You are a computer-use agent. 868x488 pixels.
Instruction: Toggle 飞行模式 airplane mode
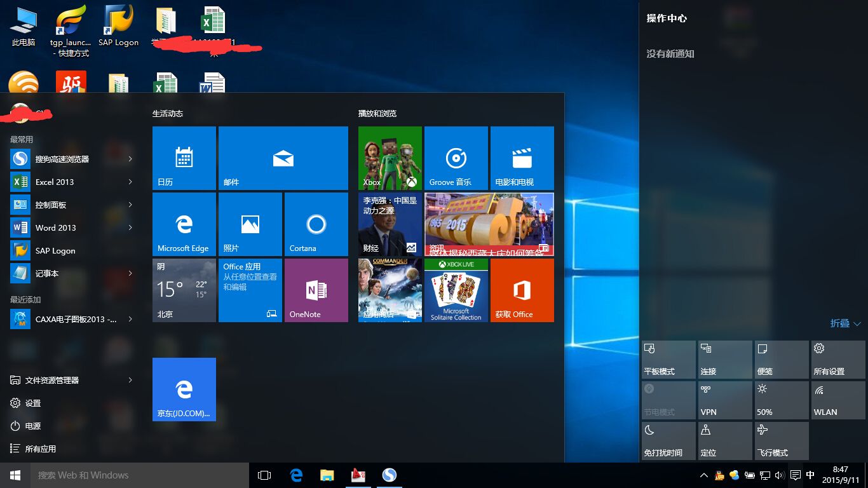782,441
